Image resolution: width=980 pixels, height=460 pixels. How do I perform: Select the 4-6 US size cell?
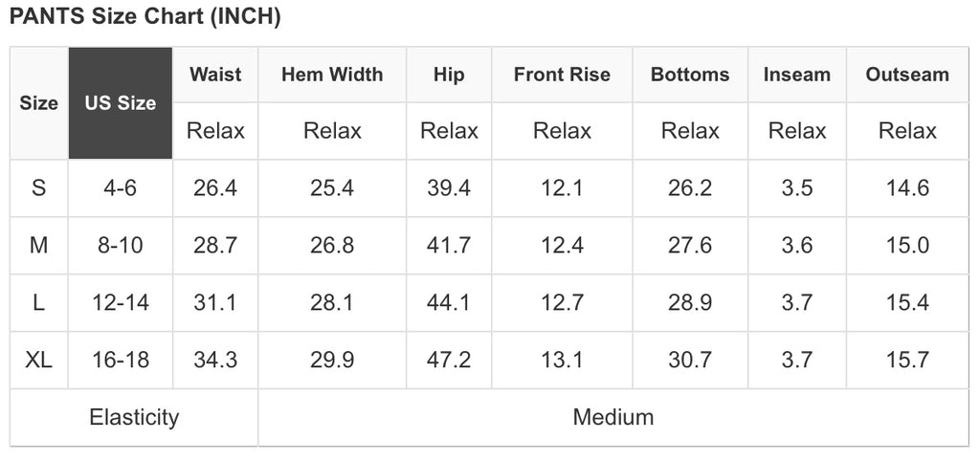[121, 188]
